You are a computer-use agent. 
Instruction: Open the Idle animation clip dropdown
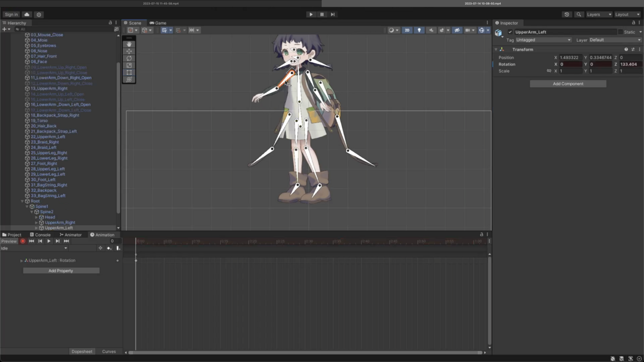click(34, 248)
